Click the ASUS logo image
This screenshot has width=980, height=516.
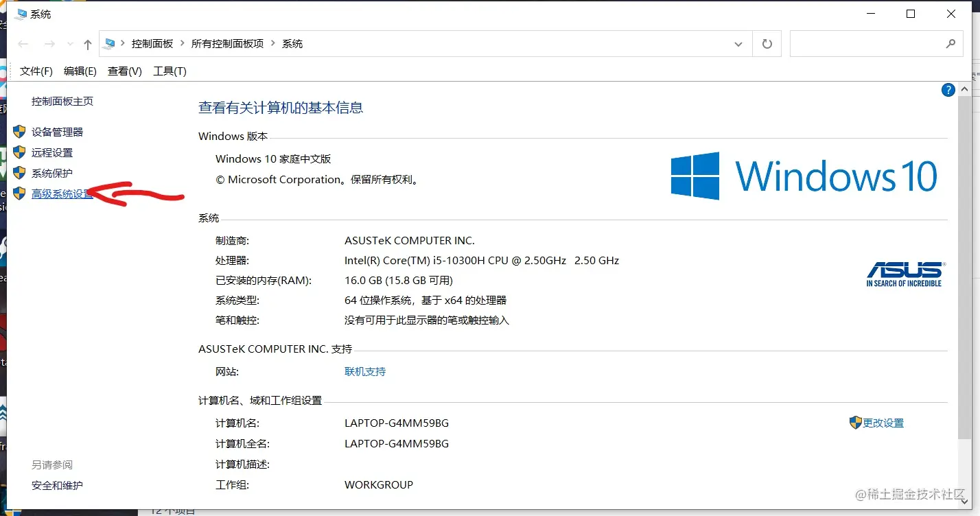coord(905,274)
